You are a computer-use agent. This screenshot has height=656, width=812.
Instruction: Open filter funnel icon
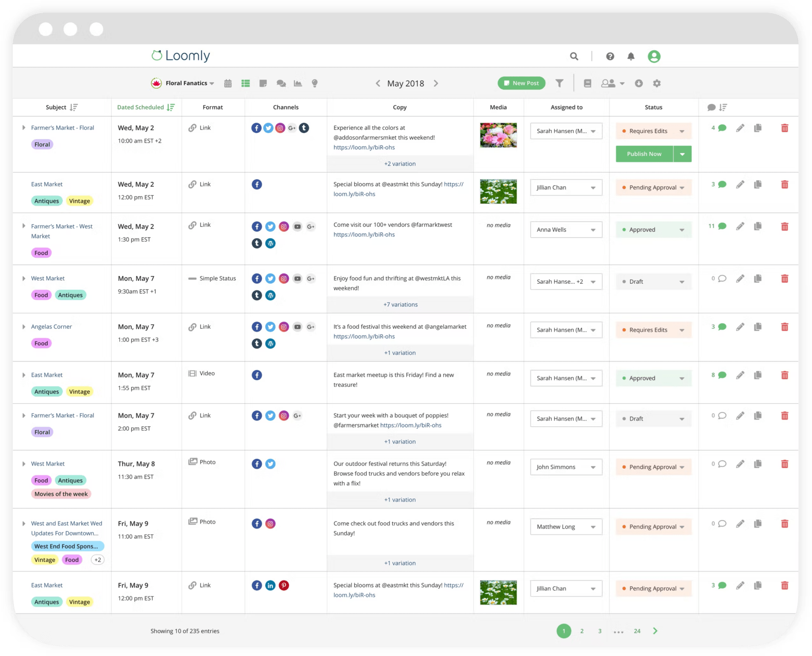559,83
